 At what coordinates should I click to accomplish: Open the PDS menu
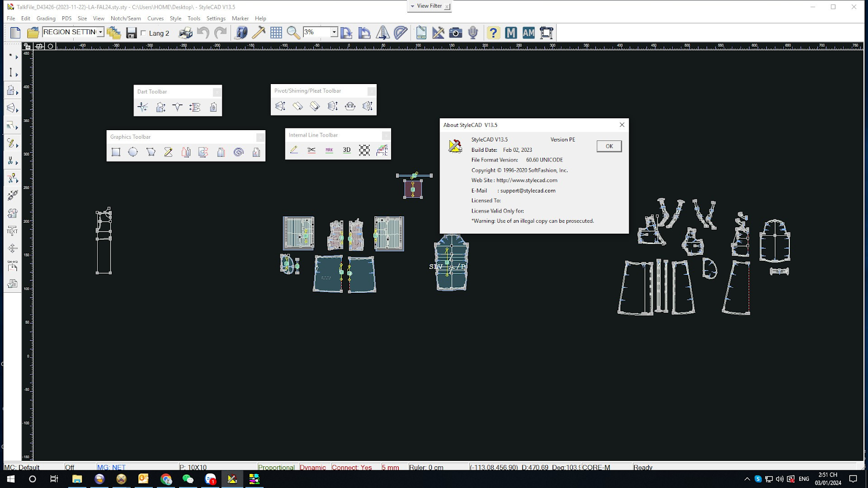(67, 18)
